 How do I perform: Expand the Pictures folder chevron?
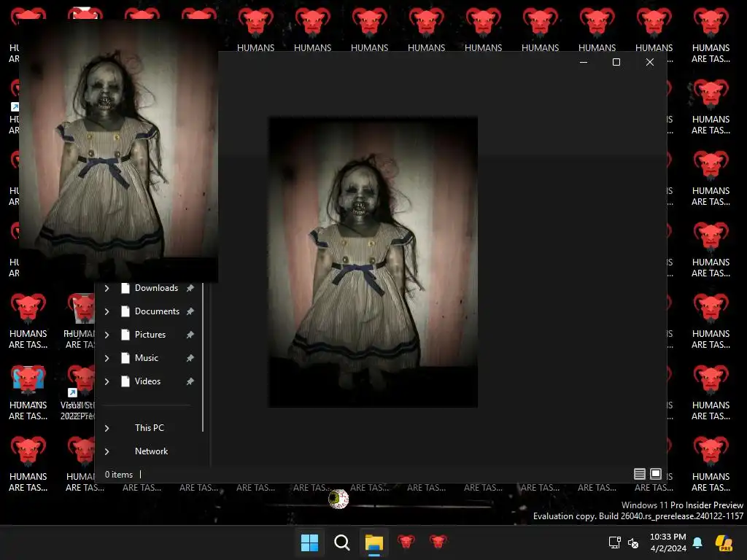[107, 335]
